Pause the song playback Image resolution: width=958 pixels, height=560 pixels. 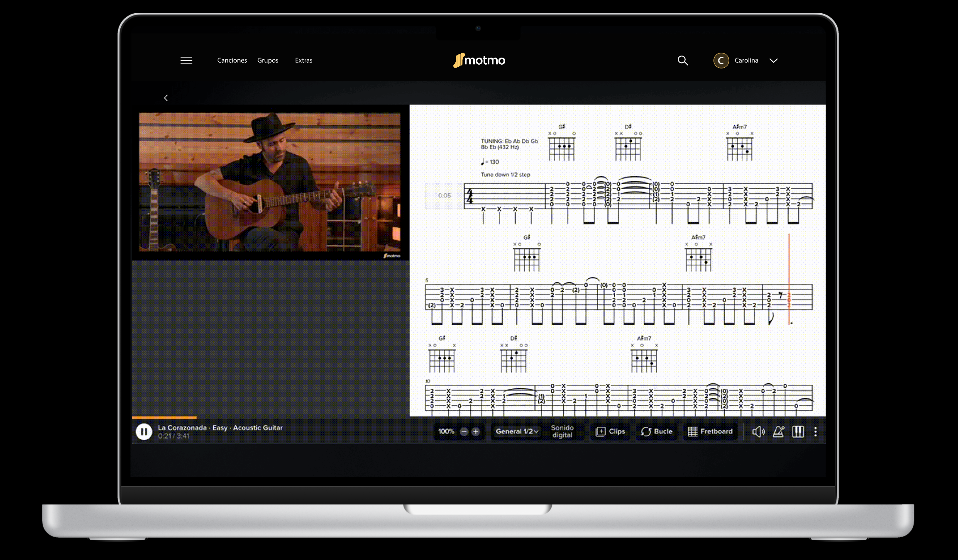(x=144, y=432)
